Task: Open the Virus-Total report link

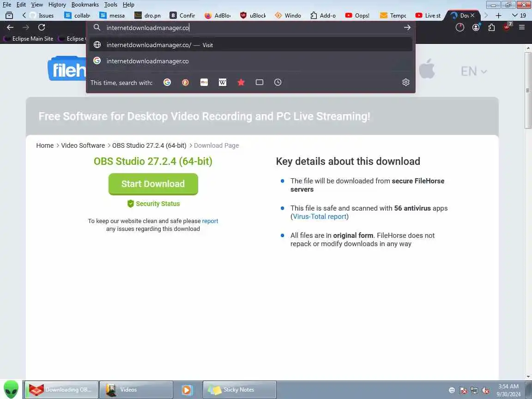Action: (x=320, y=217)
